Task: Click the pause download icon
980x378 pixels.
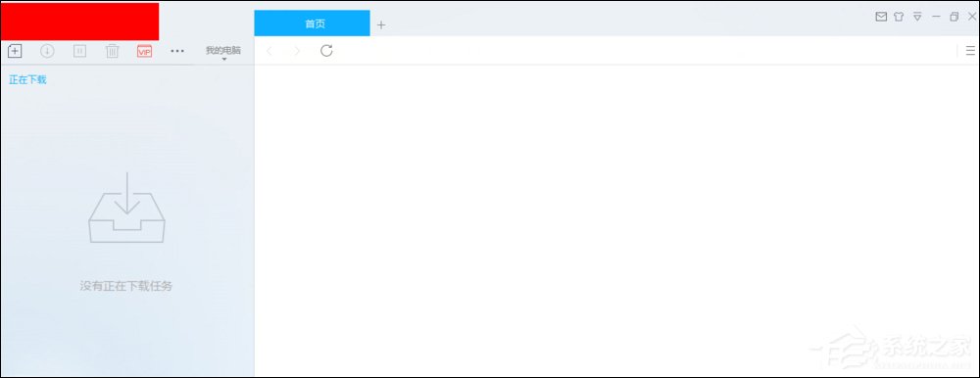Action: (x=80, y=51)
